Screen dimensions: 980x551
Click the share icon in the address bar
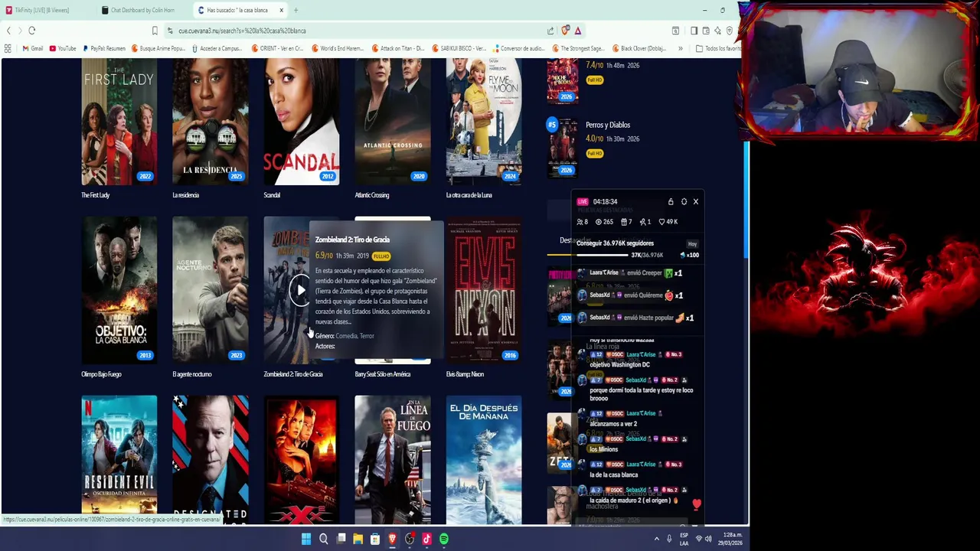(x=550, y=31)
